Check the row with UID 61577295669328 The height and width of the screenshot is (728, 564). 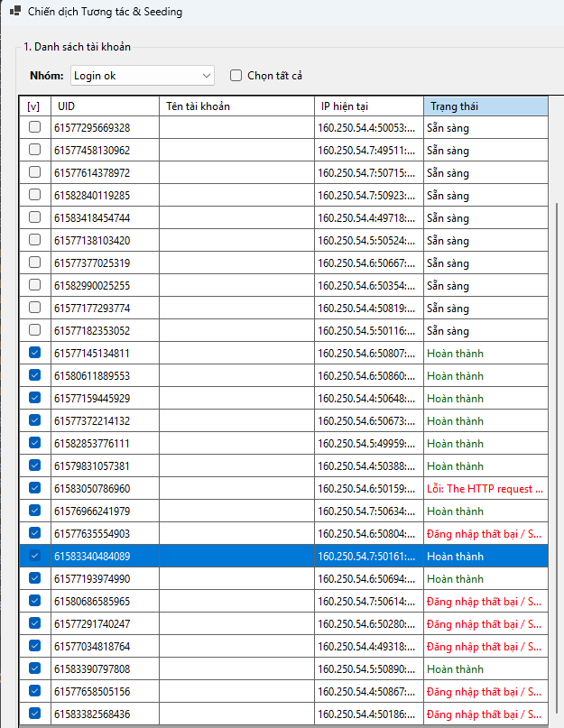[35, 127]
